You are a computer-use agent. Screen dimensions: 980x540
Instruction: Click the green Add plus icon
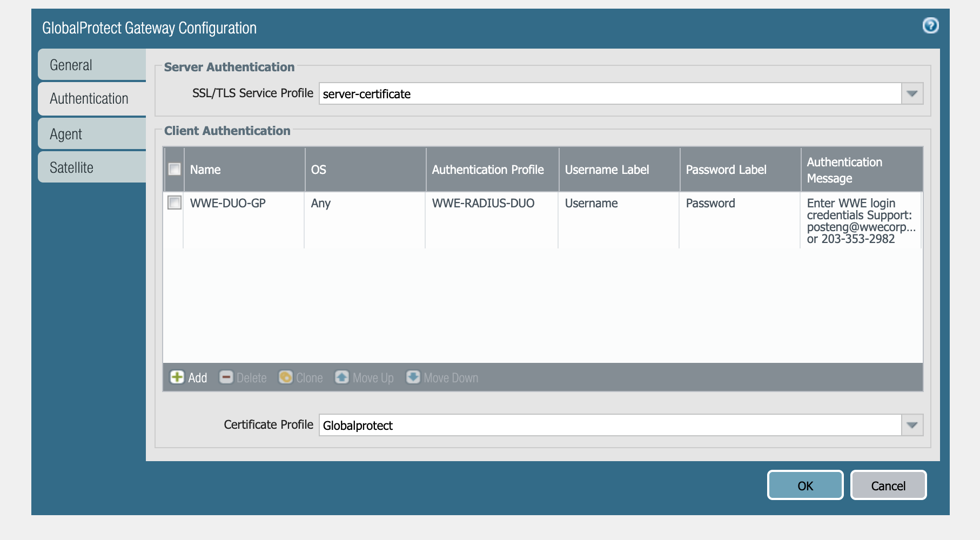coord(177,377)
